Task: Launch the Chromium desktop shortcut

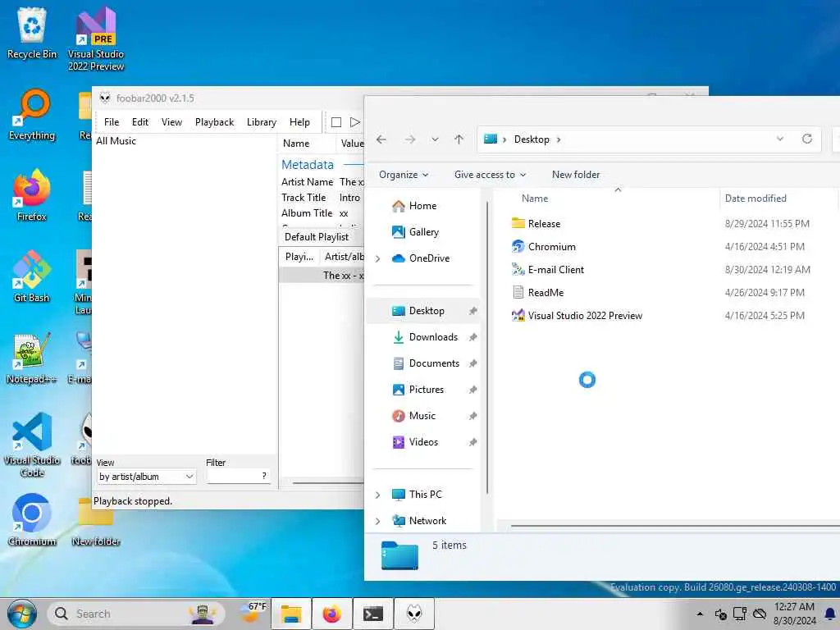Action: (32, 520)
